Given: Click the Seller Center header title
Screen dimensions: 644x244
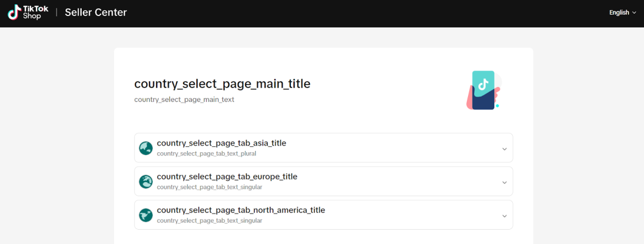Looking at the screenshot, I should point(95,13).
